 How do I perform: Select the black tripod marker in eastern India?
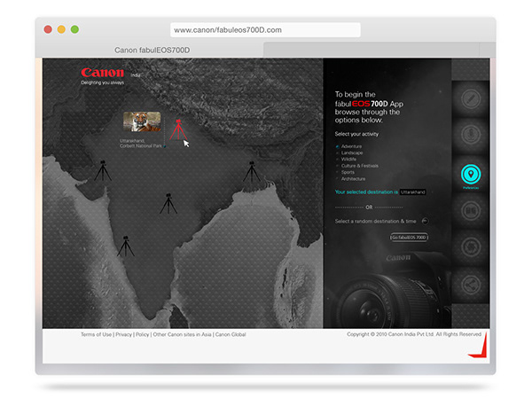pos(252,171)
